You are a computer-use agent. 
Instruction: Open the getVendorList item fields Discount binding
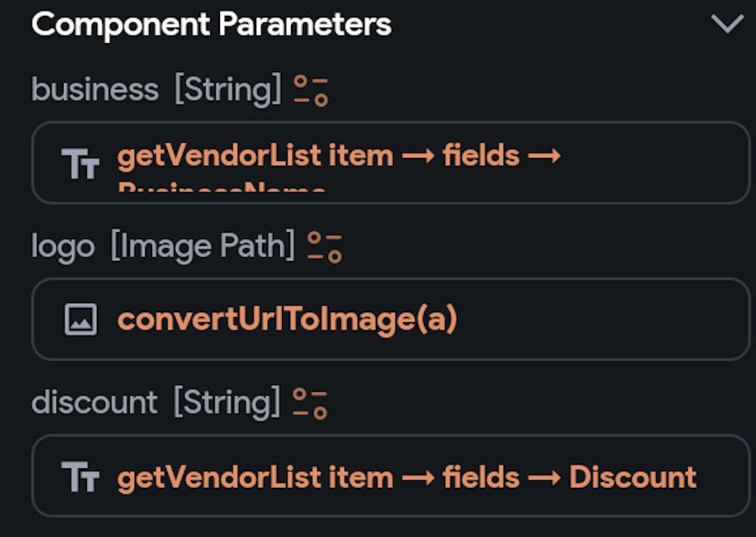point(407,478)
